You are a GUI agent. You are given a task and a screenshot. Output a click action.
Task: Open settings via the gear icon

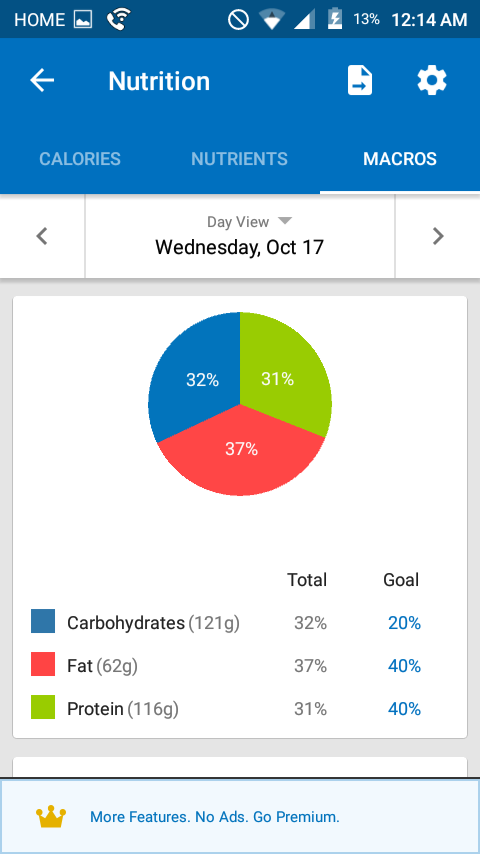click(432, 81)
